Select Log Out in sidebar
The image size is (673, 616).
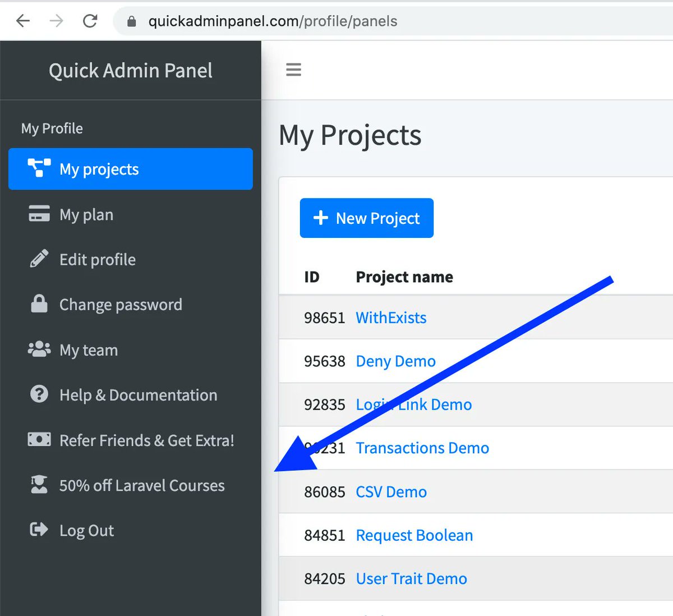click(x=131, y=530)
